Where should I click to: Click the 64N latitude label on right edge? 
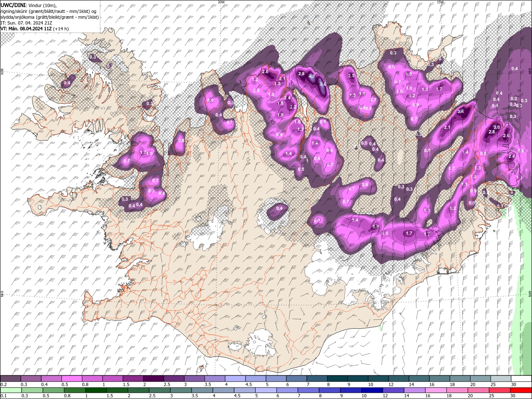(x=530, y=294)
